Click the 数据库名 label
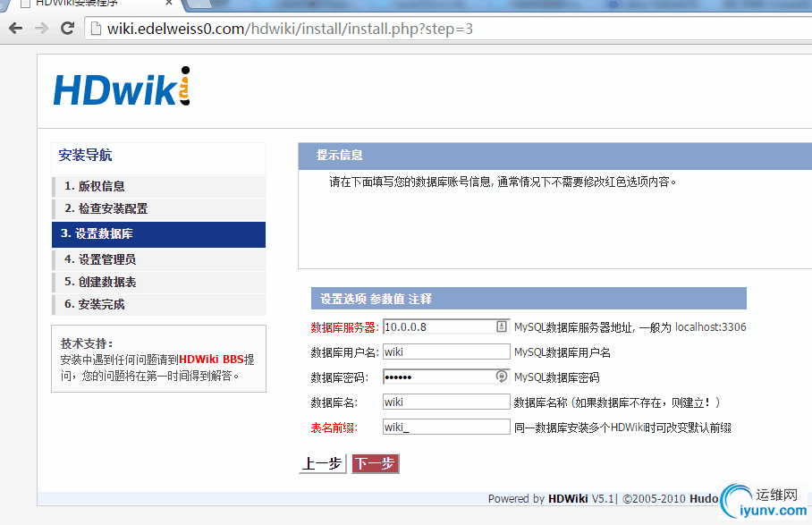This screenshot has width=812, height=525. coord(334,402)
